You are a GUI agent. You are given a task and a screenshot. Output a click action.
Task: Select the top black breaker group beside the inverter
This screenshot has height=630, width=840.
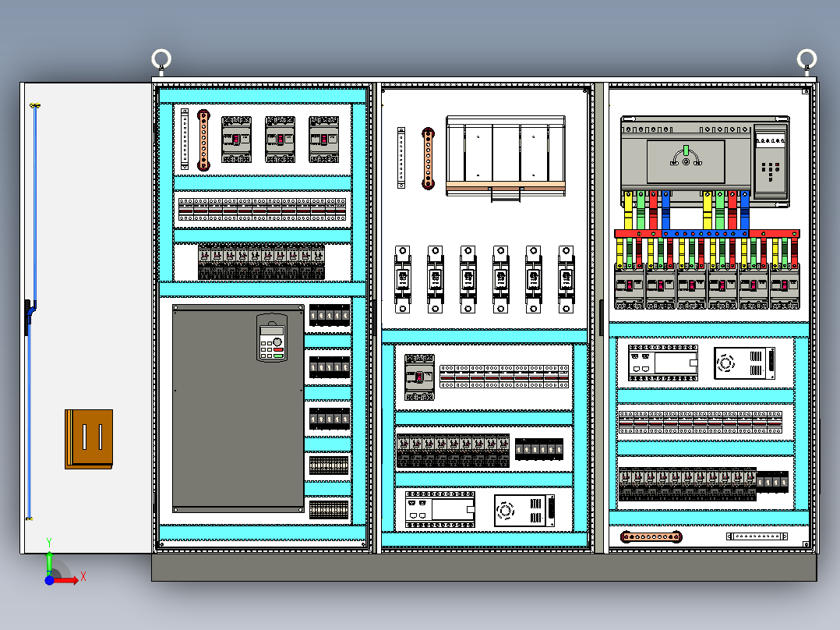pos(330,315)
